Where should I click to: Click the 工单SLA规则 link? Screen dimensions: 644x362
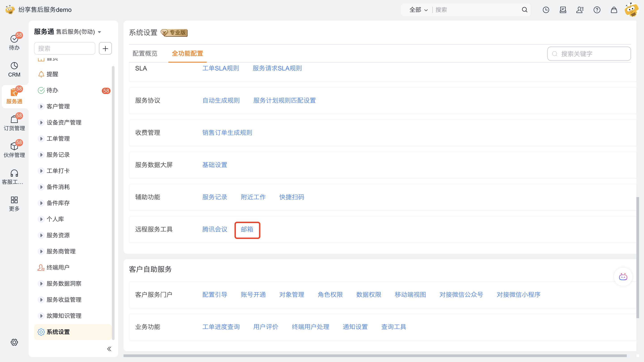coord(220,68)
